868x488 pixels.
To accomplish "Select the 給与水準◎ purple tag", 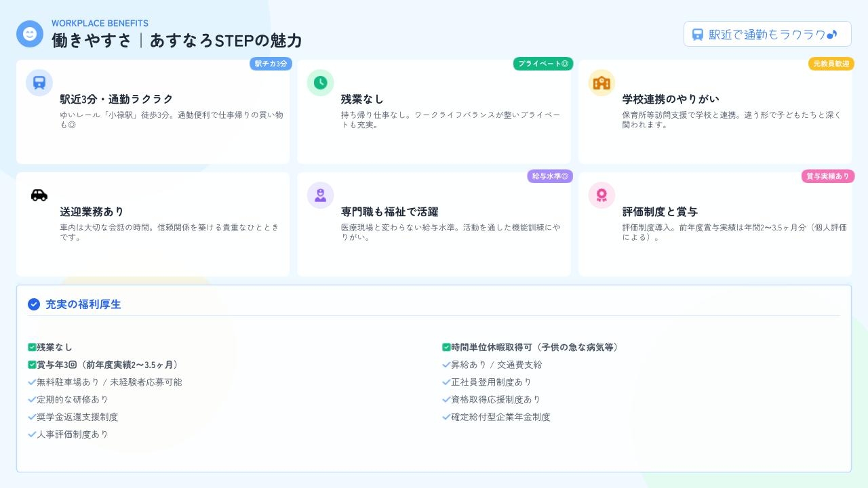I will point(550,176).
